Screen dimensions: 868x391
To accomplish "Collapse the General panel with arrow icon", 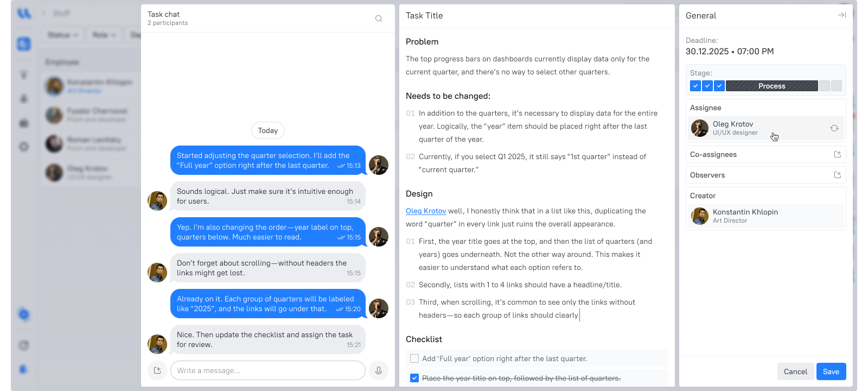I will pos(841,15).
